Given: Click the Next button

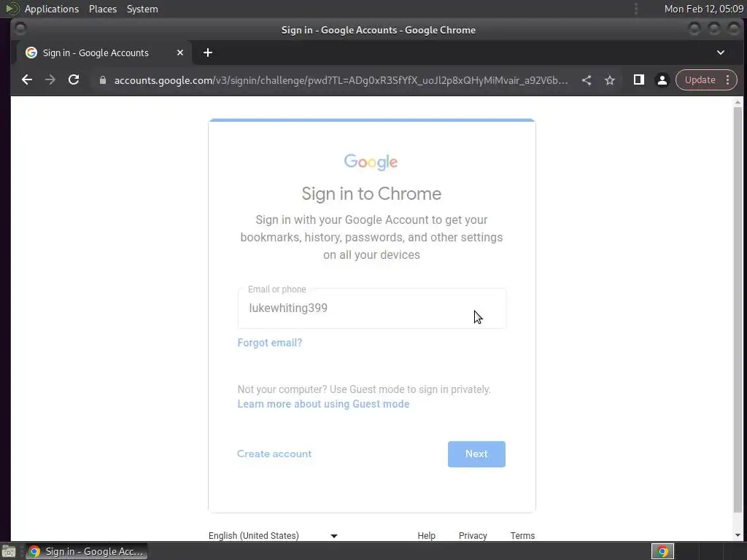Looking at the screenshot, I should [x=476, y=454].
